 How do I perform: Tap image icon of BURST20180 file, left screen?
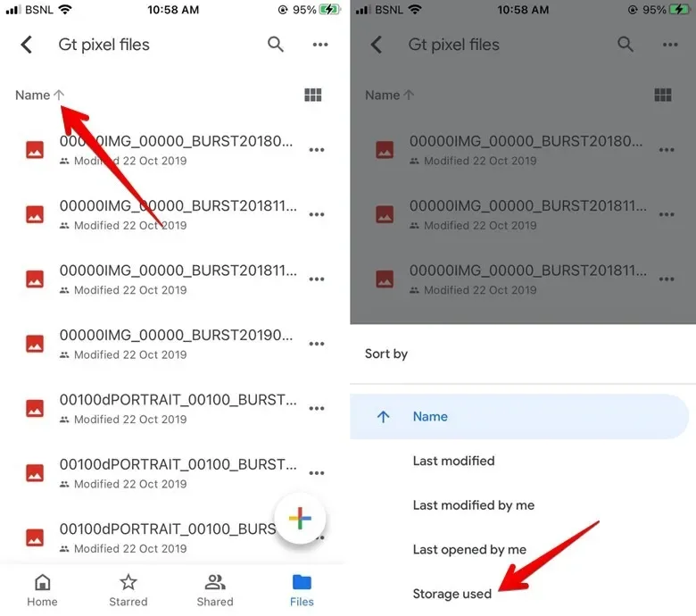tap(35, 150)
